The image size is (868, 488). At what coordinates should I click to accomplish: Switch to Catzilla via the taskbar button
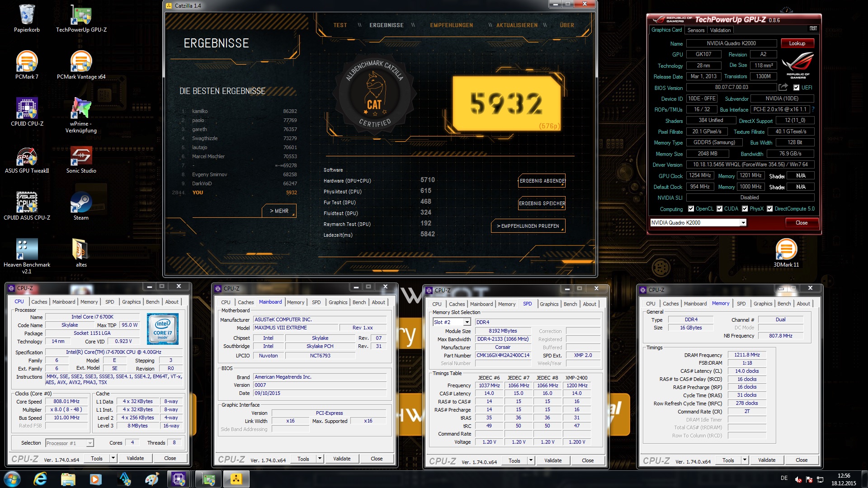236,479
